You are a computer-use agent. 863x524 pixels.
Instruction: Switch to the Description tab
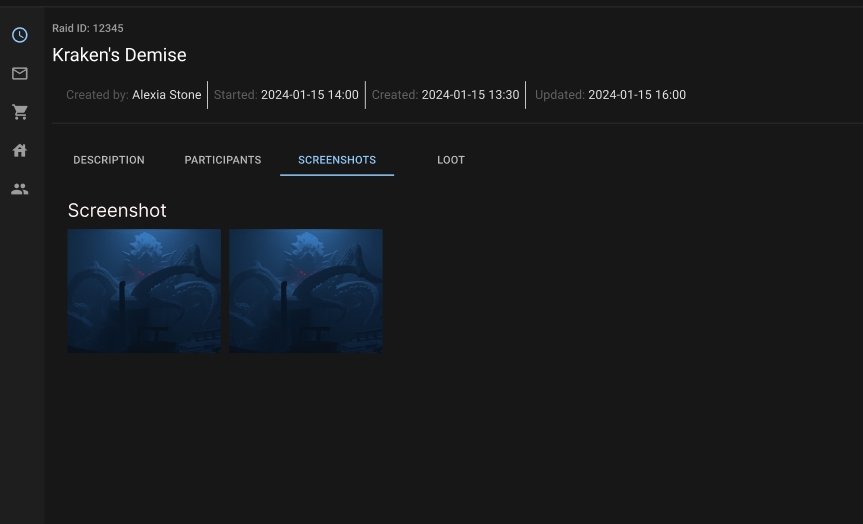pyautogui.click(x=109, y=160)
